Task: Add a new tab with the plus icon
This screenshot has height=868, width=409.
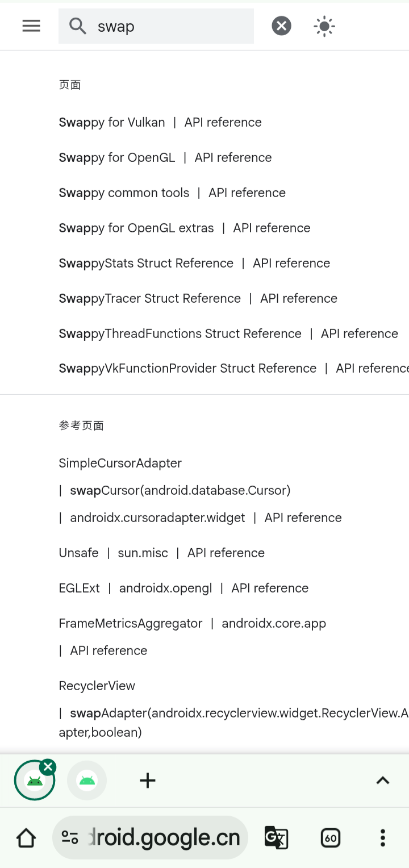Action: pos(148,781)
